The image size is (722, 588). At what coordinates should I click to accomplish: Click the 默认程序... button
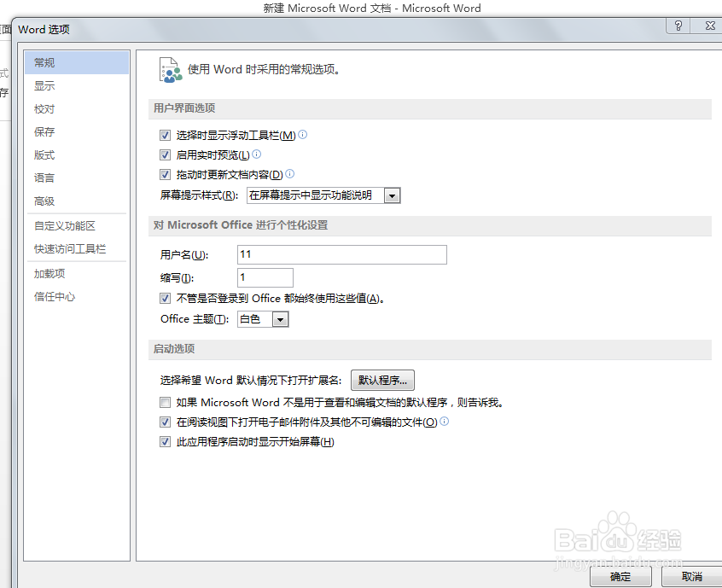[x=382, y=381]
